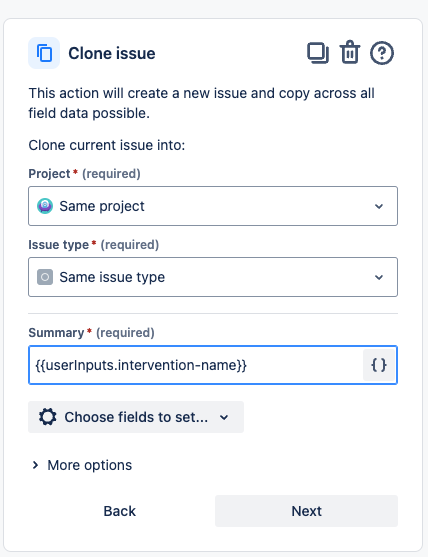Open the Choose fields to set menu
The image size is (428, 557).
coord(136,417)
